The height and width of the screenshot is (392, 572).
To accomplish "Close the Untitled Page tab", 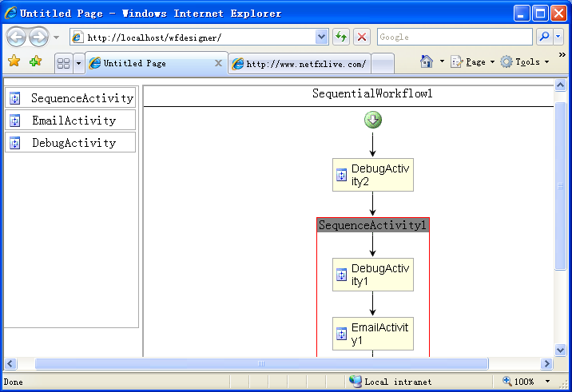I will pos(218,63).
